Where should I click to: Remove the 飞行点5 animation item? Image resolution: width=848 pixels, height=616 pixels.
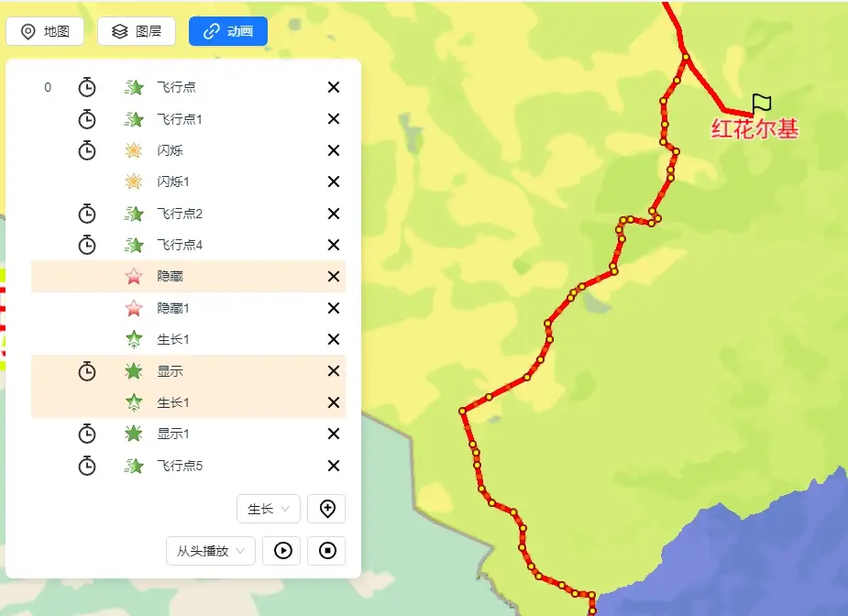pyautogui.click(x=334, y=466)
